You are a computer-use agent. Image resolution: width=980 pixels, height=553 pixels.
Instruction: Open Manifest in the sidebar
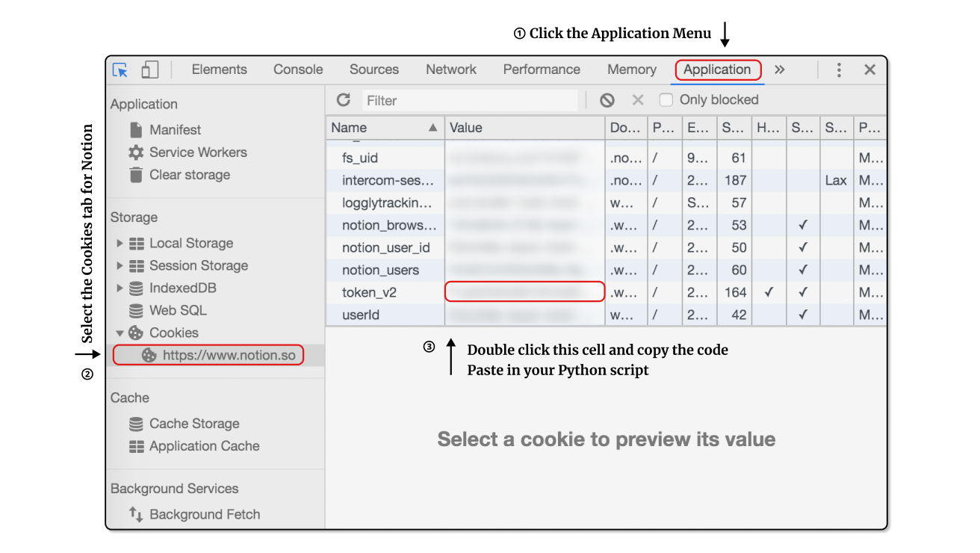coord(176,130)
